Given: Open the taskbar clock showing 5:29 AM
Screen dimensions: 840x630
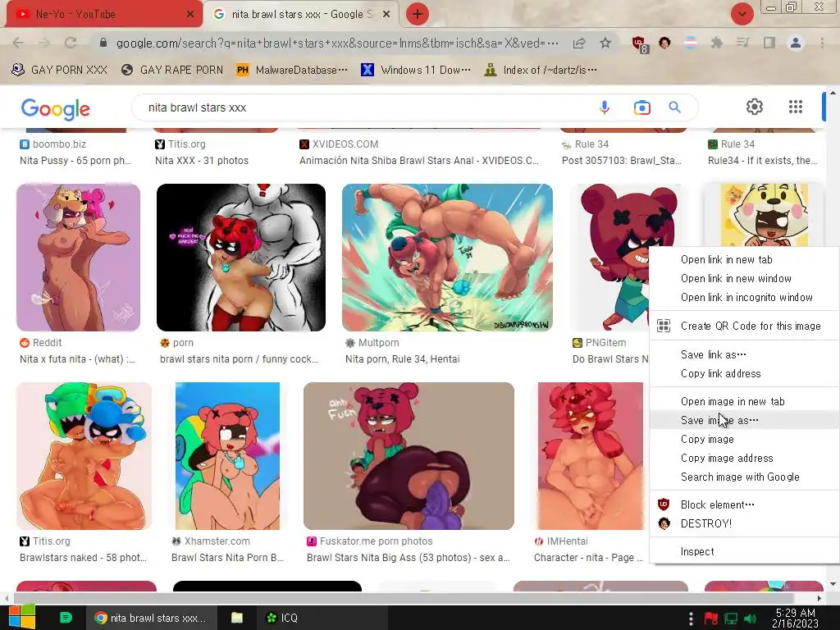Looking at the screenshot, I should [x=795, y=618].
